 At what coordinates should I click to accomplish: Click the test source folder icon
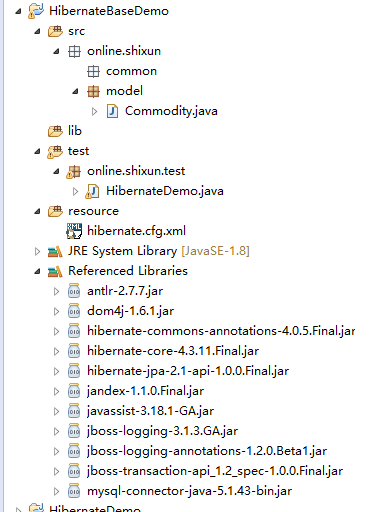(x=55, y=151)
